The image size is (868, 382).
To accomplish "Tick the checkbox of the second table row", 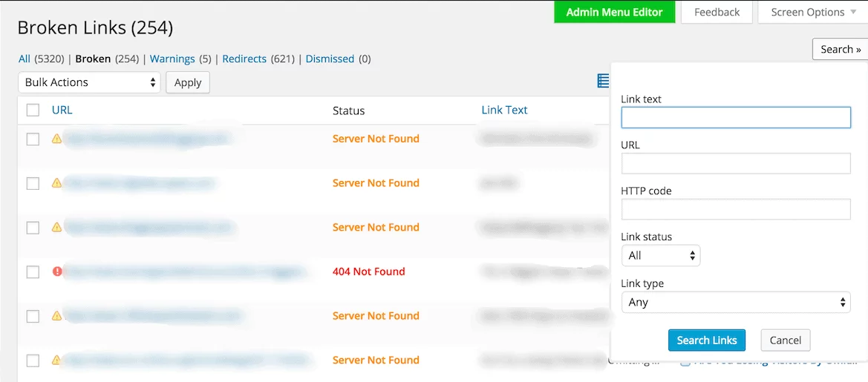I will 33,183.
